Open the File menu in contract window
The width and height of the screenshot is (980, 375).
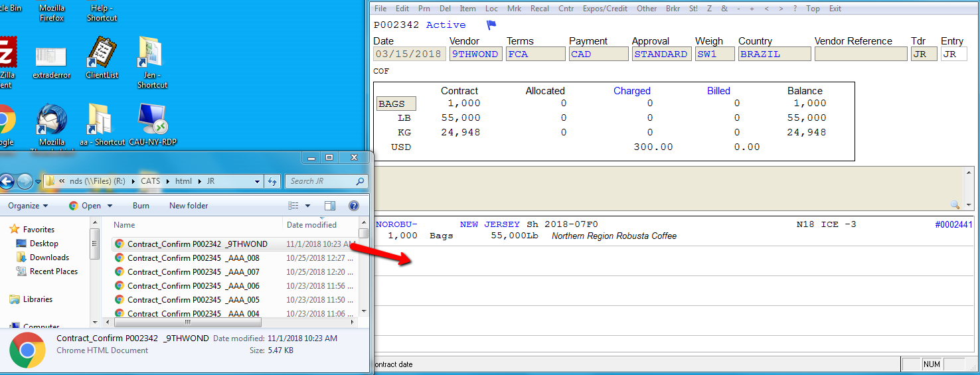380,9
